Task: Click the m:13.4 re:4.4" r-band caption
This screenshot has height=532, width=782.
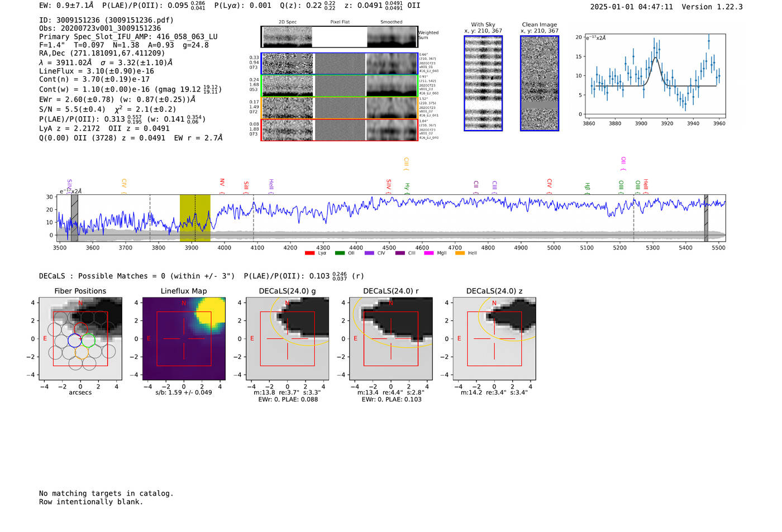Action: tap(391, 392)
